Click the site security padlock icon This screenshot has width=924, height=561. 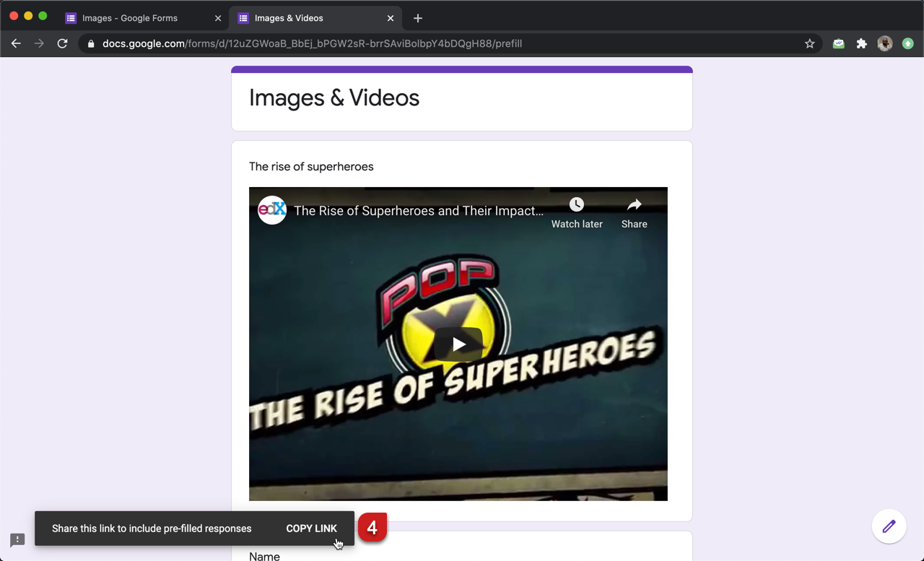click(90, 43)
